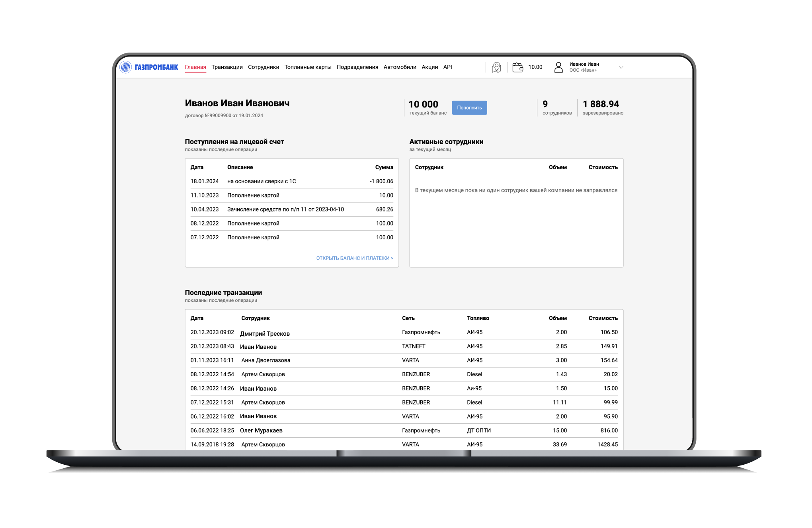Click the user profile avatar icon

(x=558, y=67)
